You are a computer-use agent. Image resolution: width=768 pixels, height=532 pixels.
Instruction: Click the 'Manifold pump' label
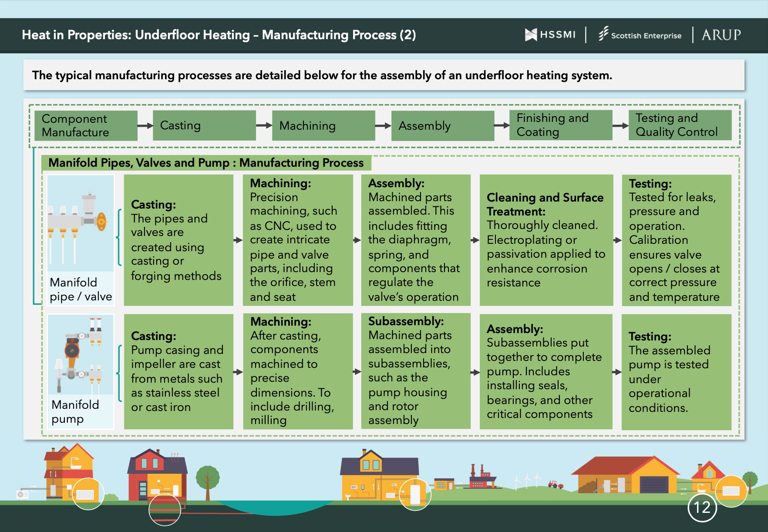[x=75, y=411]
